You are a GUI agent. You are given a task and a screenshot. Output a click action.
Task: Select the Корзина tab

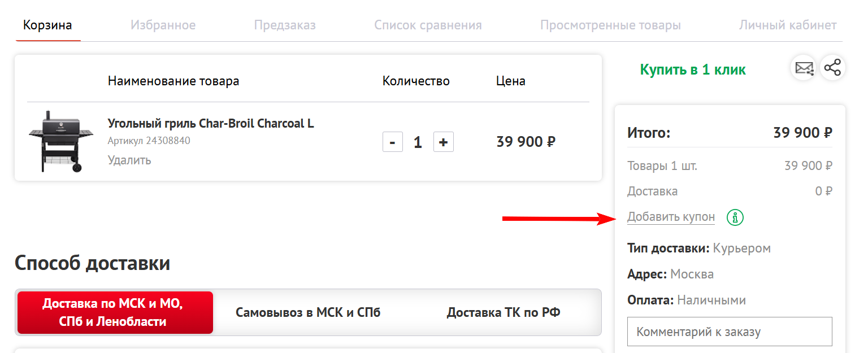47,25
